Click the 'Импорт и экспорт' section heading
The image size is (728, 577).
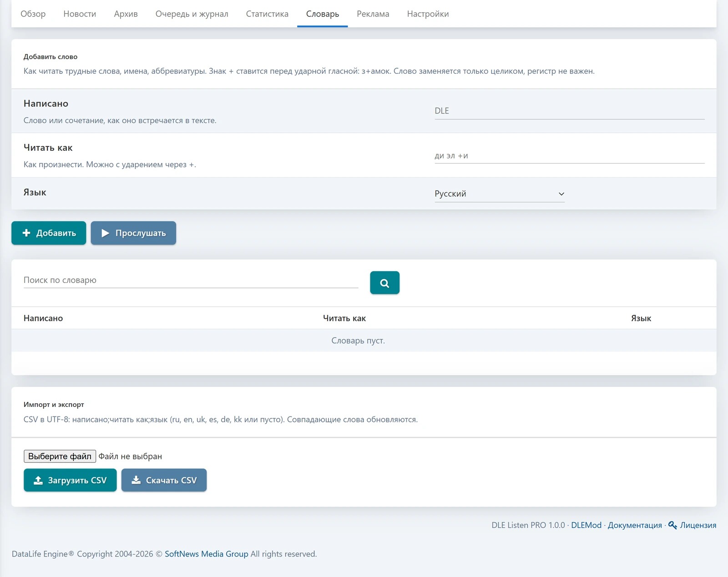coord(54,405)
